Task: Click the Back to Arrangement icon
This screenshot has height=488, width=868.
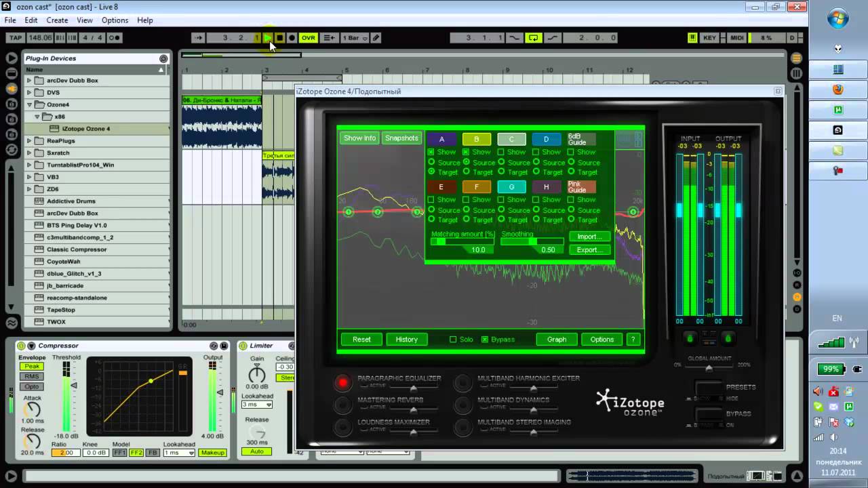Action: coord(328,38)
